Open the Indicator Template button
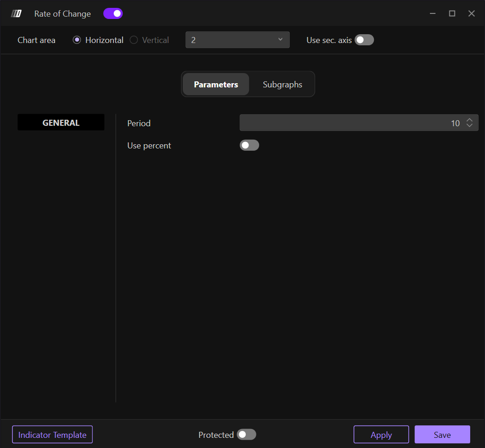Viewport: 485px width, 448px height. [x=52, y=435]
